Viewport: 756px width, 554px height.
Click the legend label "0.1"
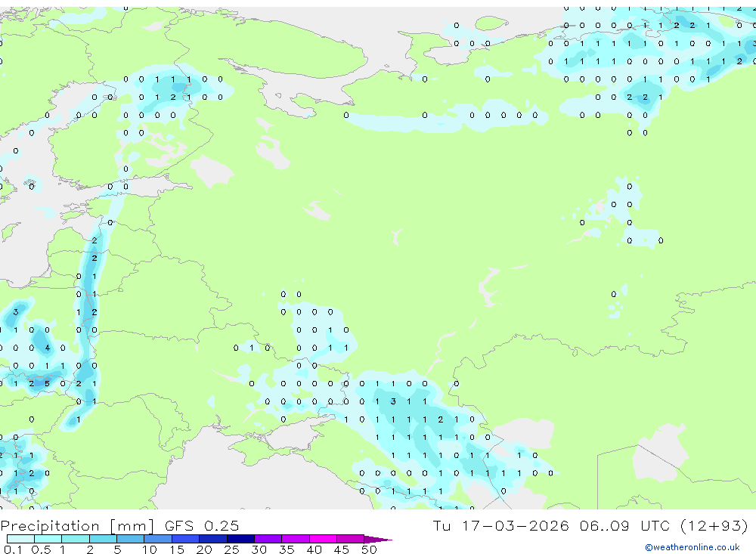[x=13, y=549]
